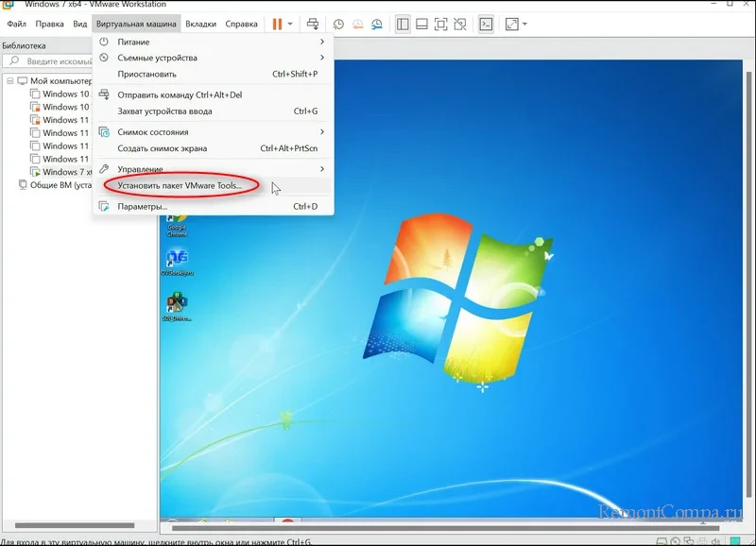Open the Вкладки menu
Screen dimensions: 756x546
click(x=201, y=25)
